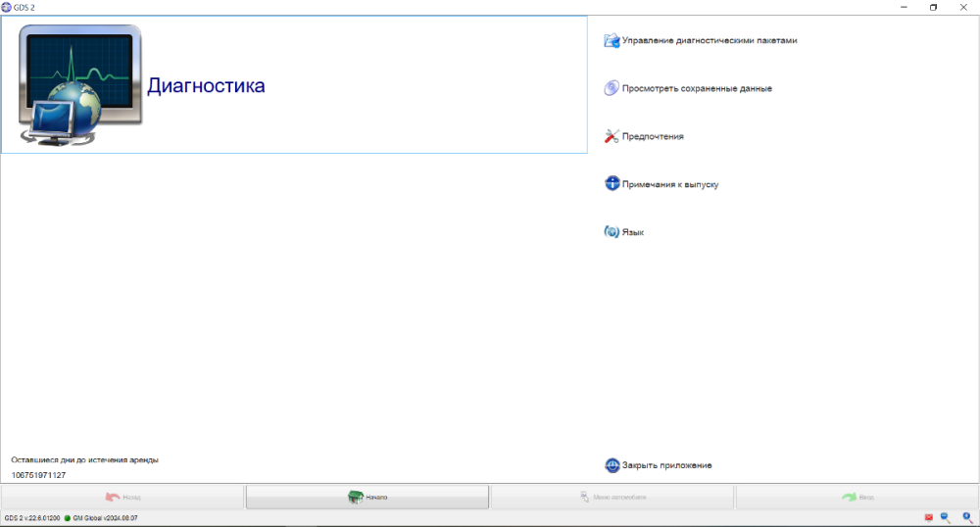Click the vehicle menu icon beside Меню автомобиля

(x=584, y=497)
